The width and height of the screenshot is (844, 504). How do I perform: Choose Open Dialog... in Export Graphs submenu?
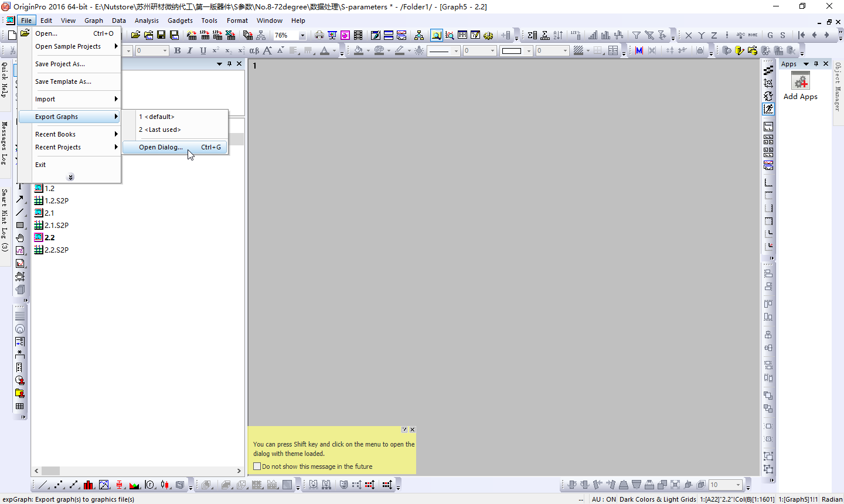(175, 147)
